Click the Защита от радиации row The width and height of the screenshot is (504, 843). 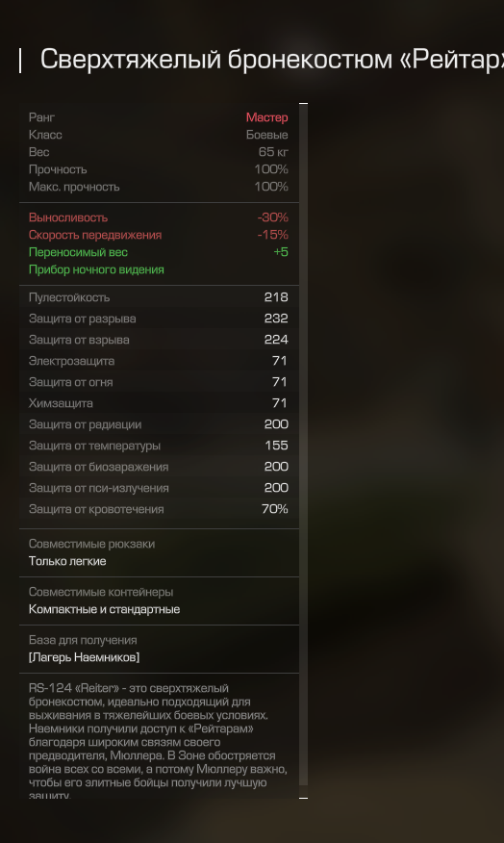tap(159, 424)
